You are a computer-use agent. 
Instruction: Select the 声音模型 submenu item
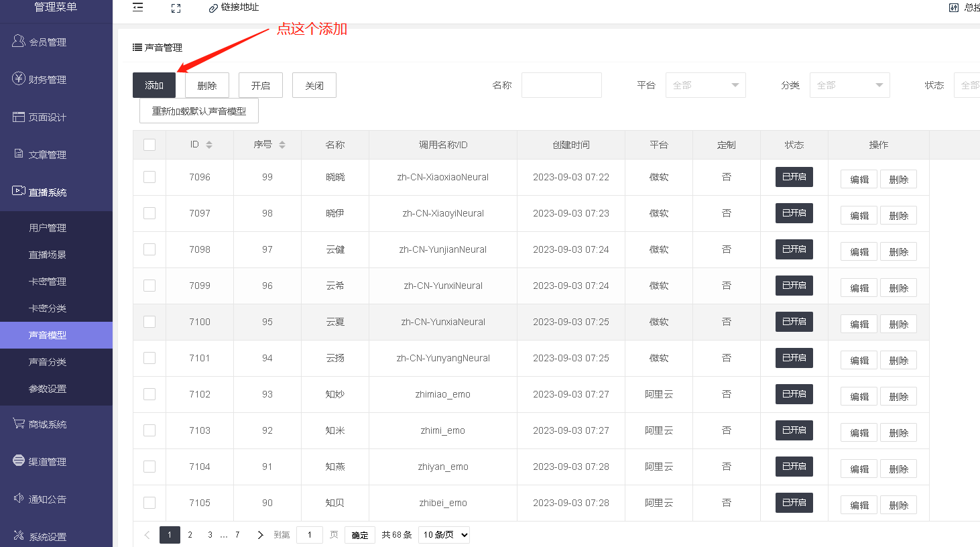(56, 335)
